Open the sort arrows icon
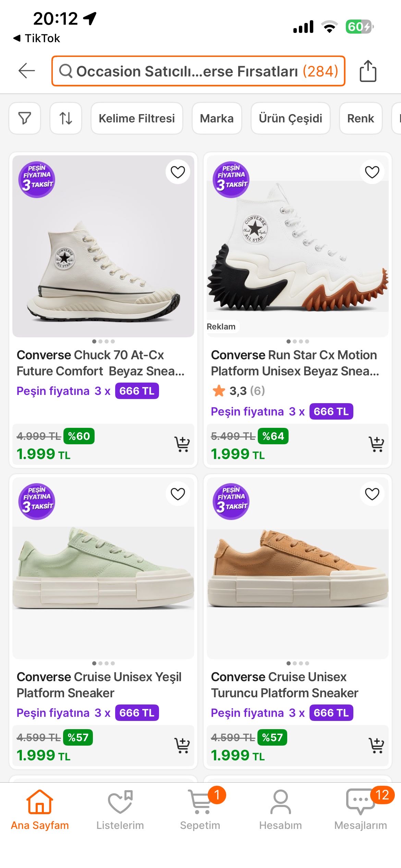 pos(65,118)
